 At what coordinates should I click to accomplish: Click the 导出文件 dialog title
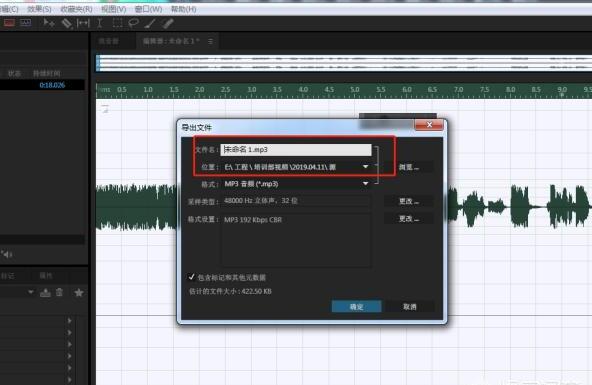point(197,128)
